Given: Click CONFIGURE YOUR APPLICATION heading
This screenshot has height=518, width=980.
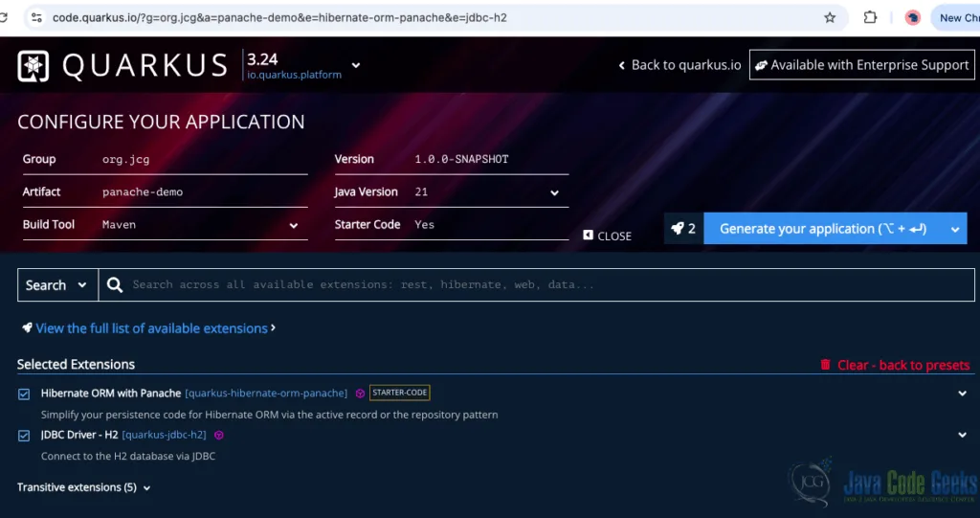Looking at the screenshot, I should click(x=161, y=122).
